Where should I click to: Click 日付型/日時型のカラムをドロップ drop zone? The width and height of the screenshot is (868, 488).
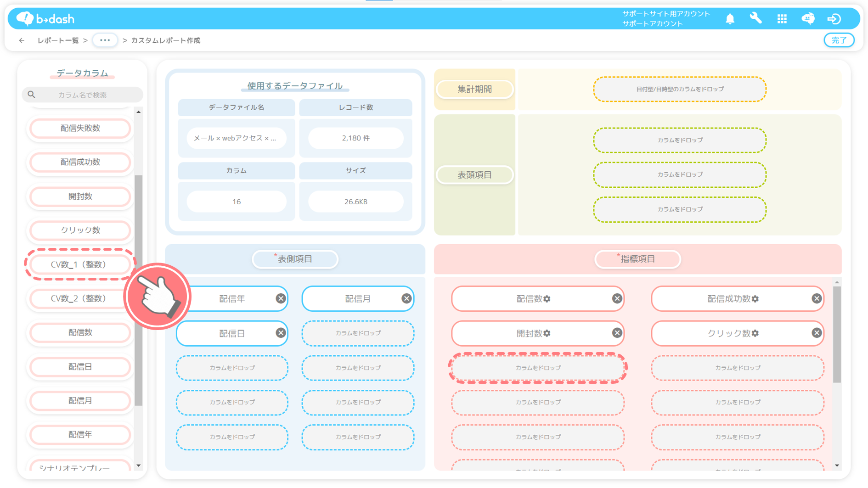pyautogui.click(x=680, y=89)
